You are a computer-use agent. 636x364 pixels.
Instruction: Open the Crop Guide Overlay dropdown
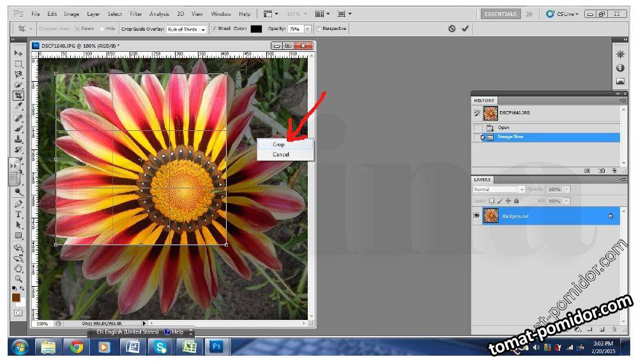(x=187, y=29)
